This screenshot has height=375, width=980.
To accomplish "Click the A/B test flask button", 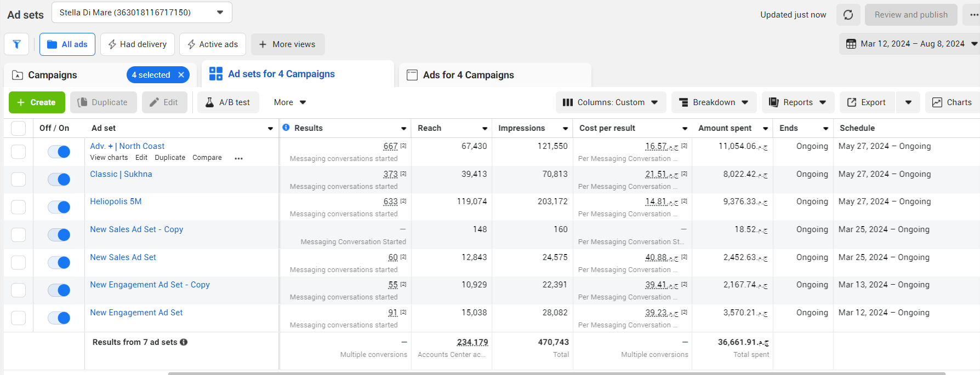I will 227,102.
